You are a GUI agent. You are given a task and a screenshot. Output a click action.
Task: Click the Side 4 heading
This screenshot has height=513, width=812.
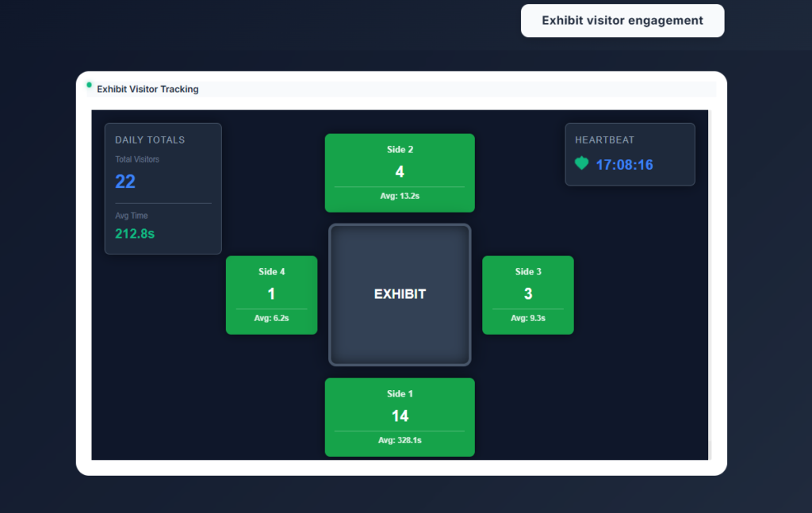point(271,272)
